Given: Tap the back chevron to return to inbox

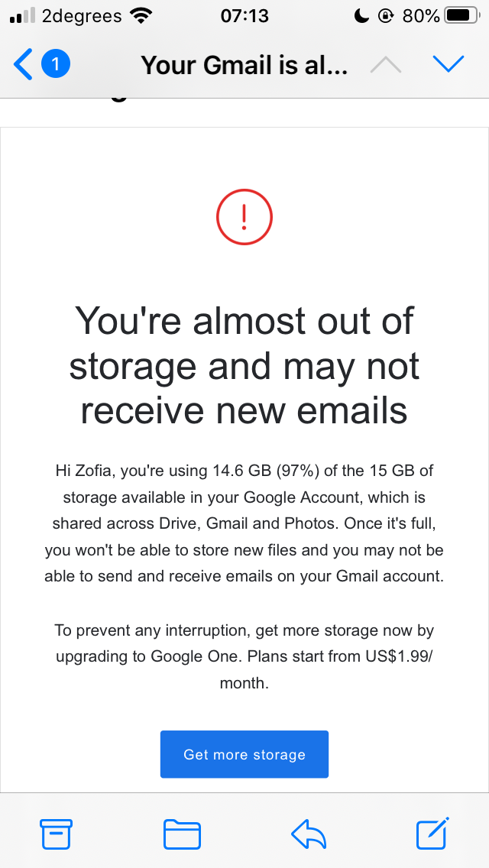Looking at the screenshot, I should click(x=24, y=65).
